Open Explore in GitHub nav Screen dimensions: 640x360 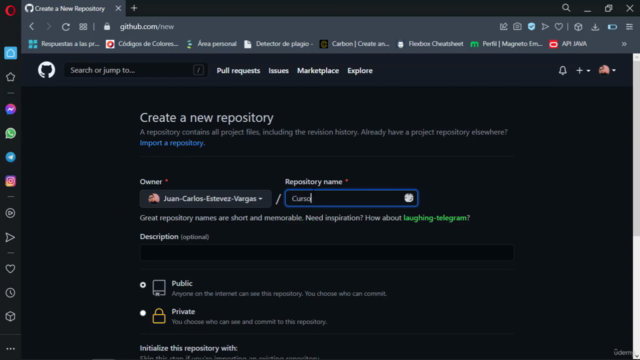click(x=360, y=71)
